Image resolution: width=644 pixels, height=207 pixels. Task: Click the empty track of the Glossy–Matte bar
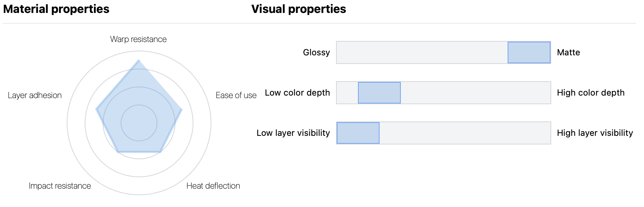(x=422, y=52)
